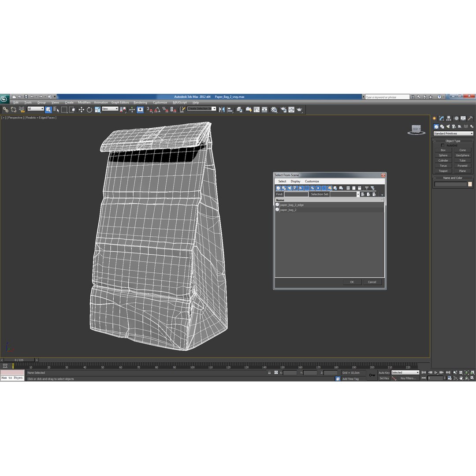The height and width of the screenshot is (476, 476).
Task: Open the Rendering menu
Action: tap(140, 103)
